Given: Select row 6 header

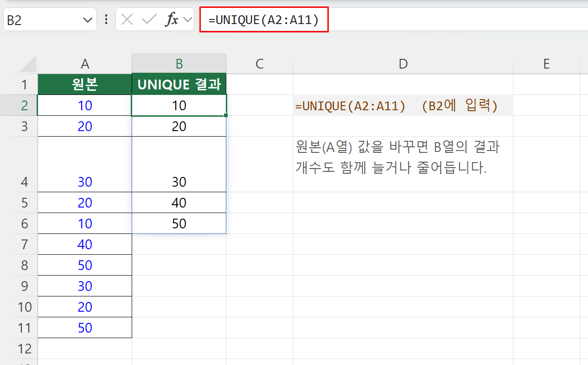Looking at the screenshot, I should pyautogui.click(x=19, y=223).
